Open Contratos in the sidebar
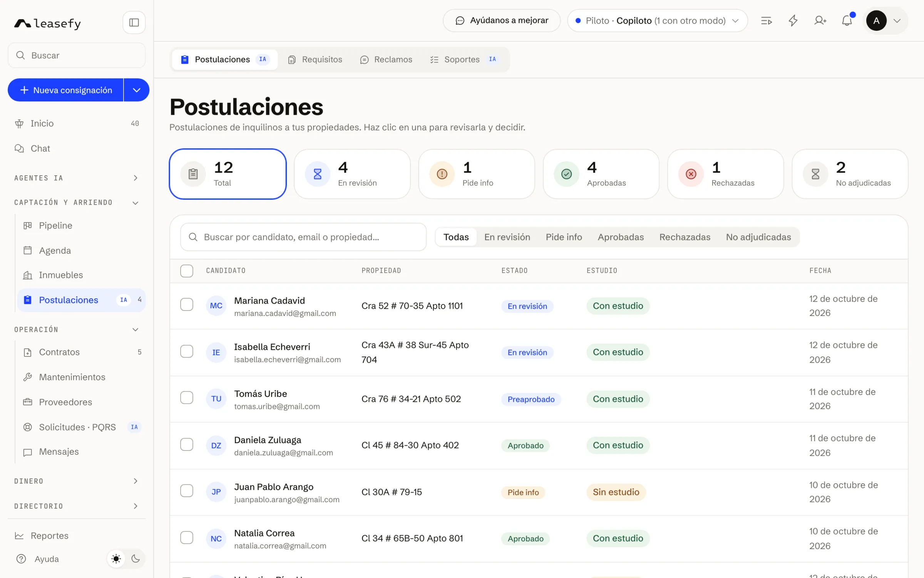924x578 pixels. pyautogui.click(x=81, y=352)
